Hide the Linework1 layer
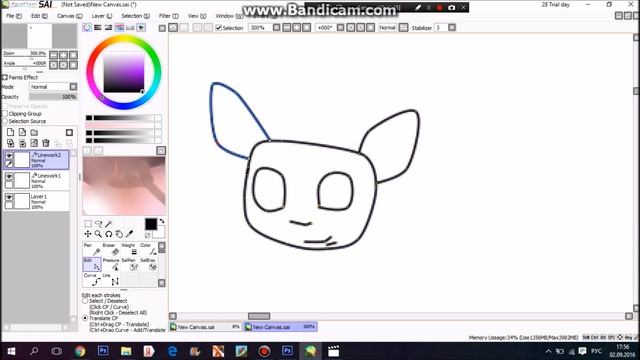 pyautogui.click(x=9, y=176)
